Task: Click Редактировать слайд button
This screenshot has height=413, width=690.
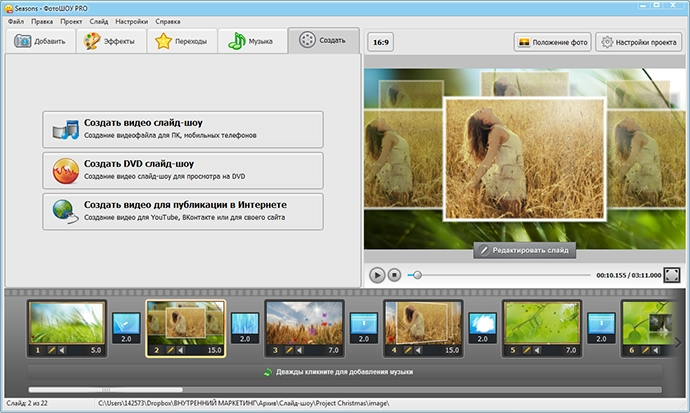Action: pos(525,250)
